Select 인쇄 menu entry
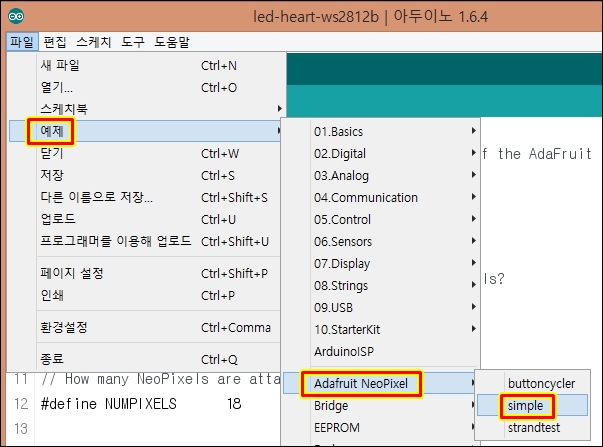This screenshot has width=603, height=447. (144, 295)
